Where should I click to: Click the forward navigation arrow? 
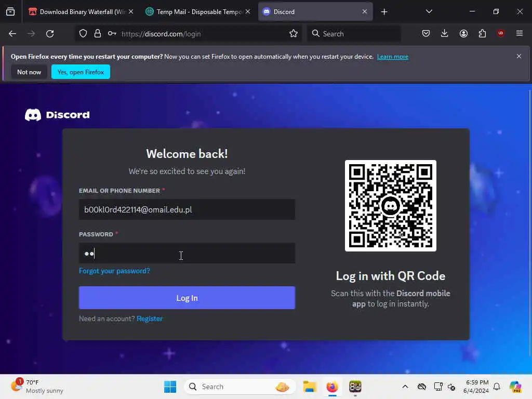click(31, 34)
